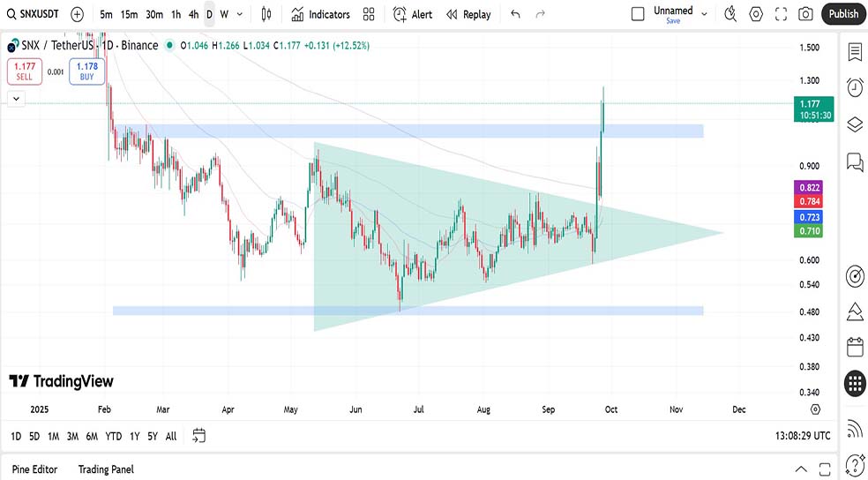Screen dimensions: 868x480
Task: Open the calendar icon in right sidebar
Action: click(x=856, y=347)
